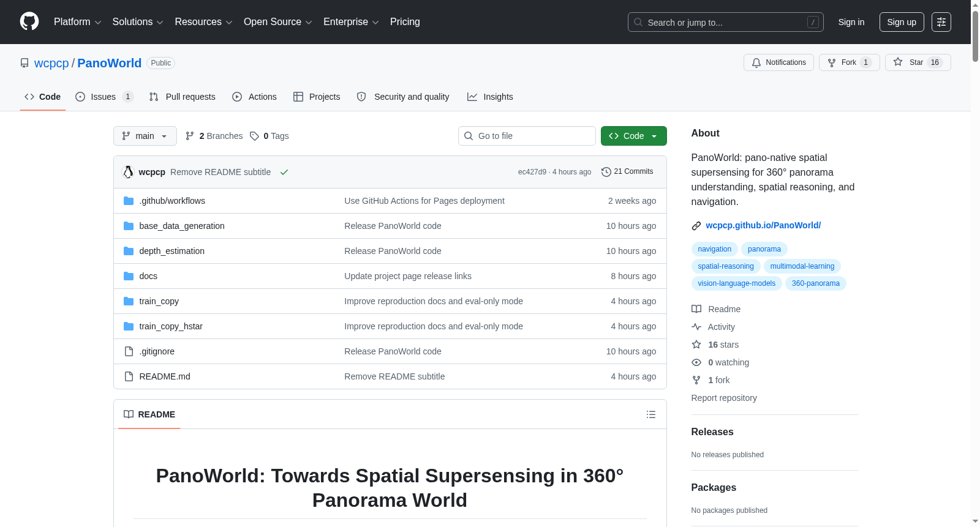The width and height of the screenshot is (980, 527).
Task: Click the pulse icon beside Activity
Action: 696,327
